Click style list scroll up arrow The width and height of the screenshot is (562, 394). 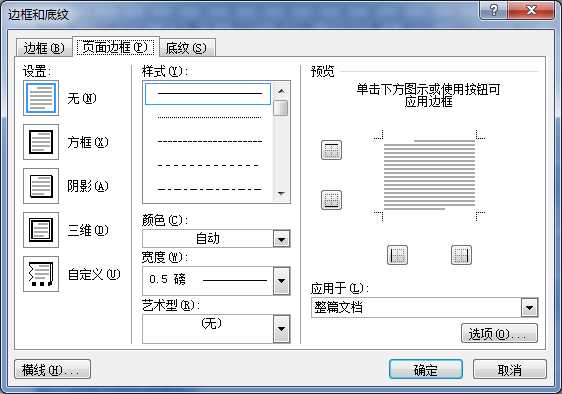click(281, 91)
